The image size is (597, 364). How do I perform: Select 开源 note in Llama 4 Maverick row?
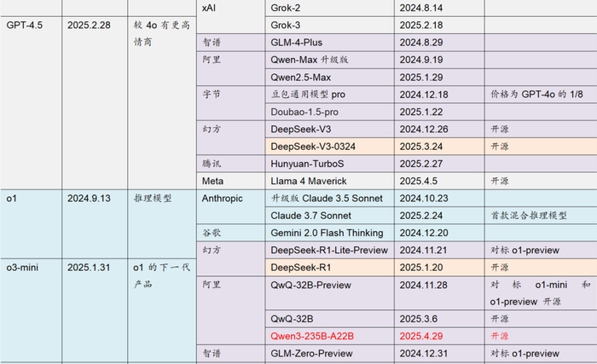pyautogui.click(x=500, y=181)
